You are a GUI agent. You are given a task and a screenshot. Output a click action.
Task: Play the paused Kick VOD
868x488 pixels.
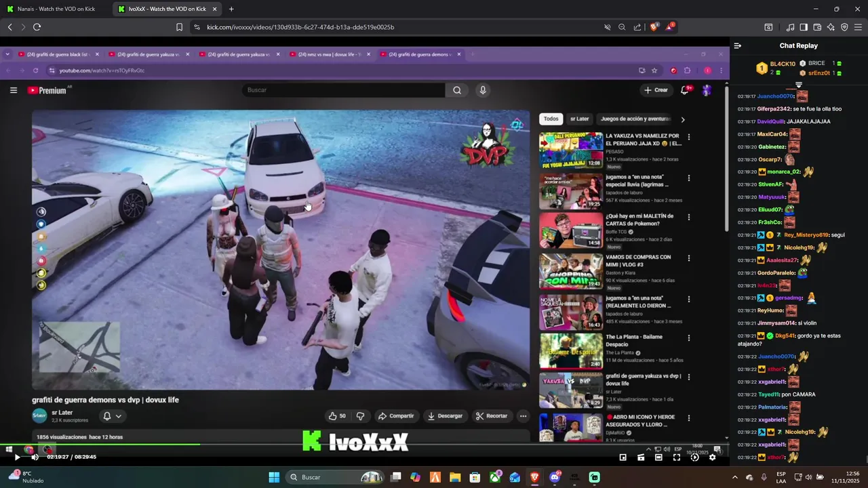click(x=17, y=457)
